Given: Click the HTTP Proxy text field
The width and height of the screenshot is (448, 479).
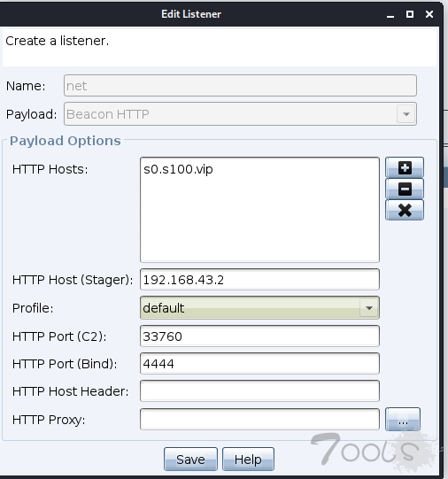Looking at the screenshot, I should 259,420.
